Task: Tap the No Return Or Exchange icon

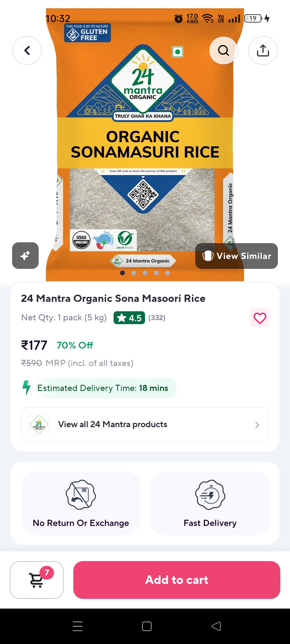Action: point(81,495)
